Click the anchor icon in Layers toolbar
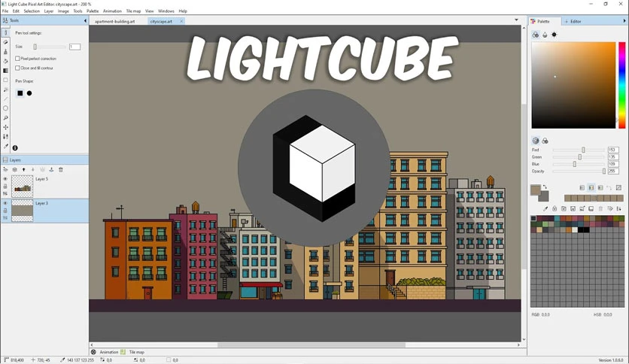Image resolution: width=629 pixels, height=364 pixels. tap(51, 169)
